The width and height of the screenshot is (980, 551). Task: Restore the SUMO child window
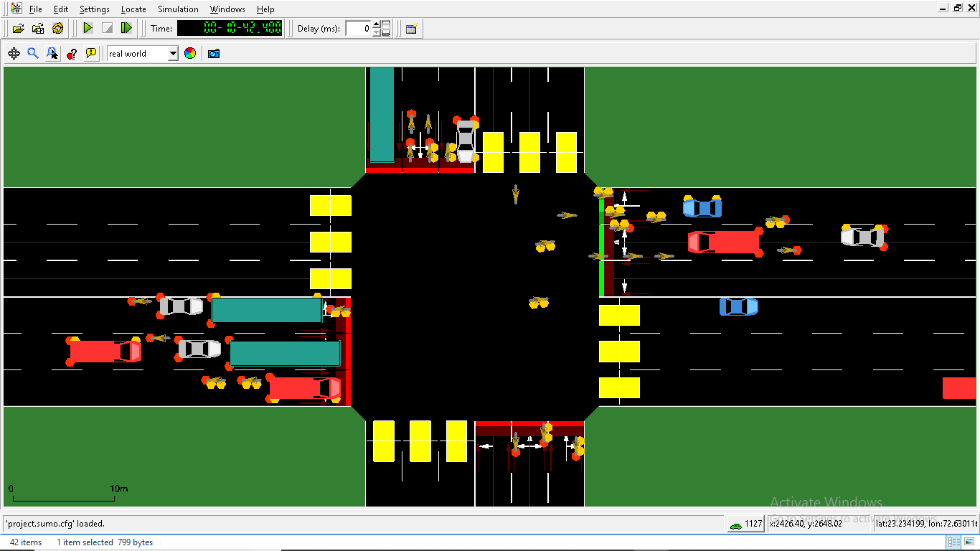(957, 8)
